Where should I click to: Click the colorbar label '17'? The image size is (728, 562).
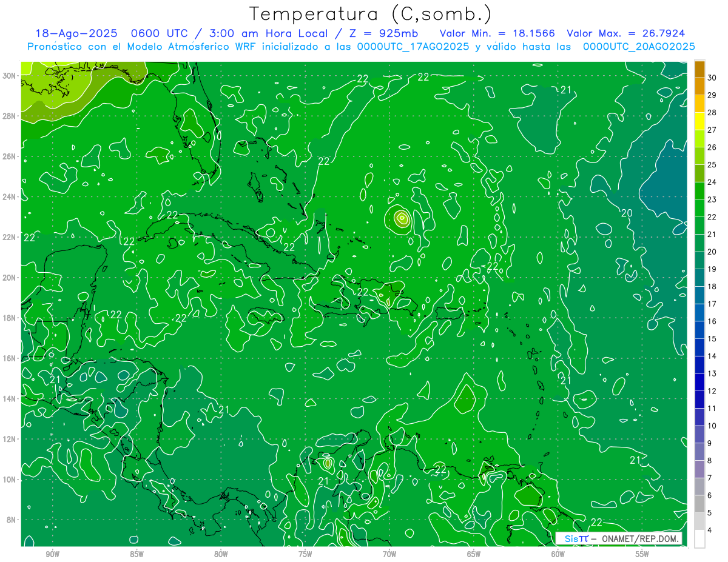click(x=712, y=304)
